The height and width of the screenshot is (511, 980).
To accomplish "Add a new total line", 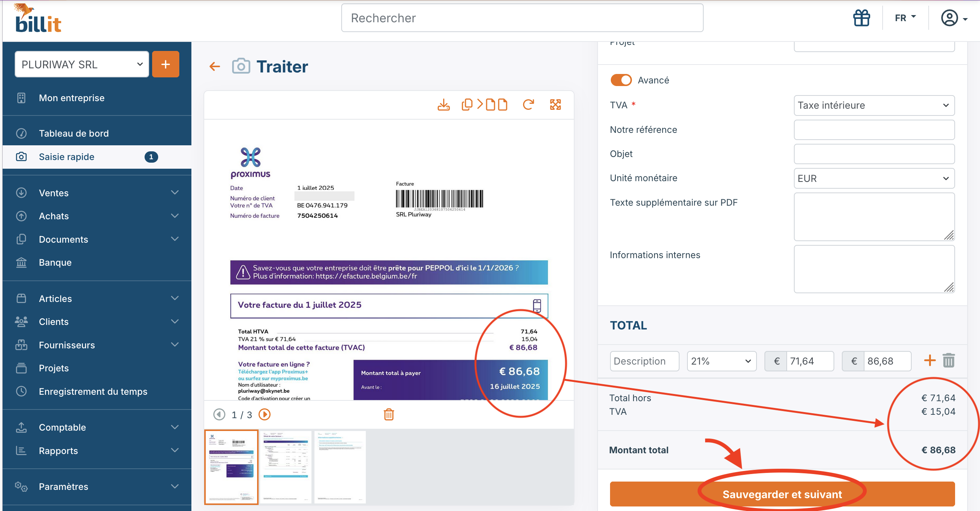I will point(929,360).
